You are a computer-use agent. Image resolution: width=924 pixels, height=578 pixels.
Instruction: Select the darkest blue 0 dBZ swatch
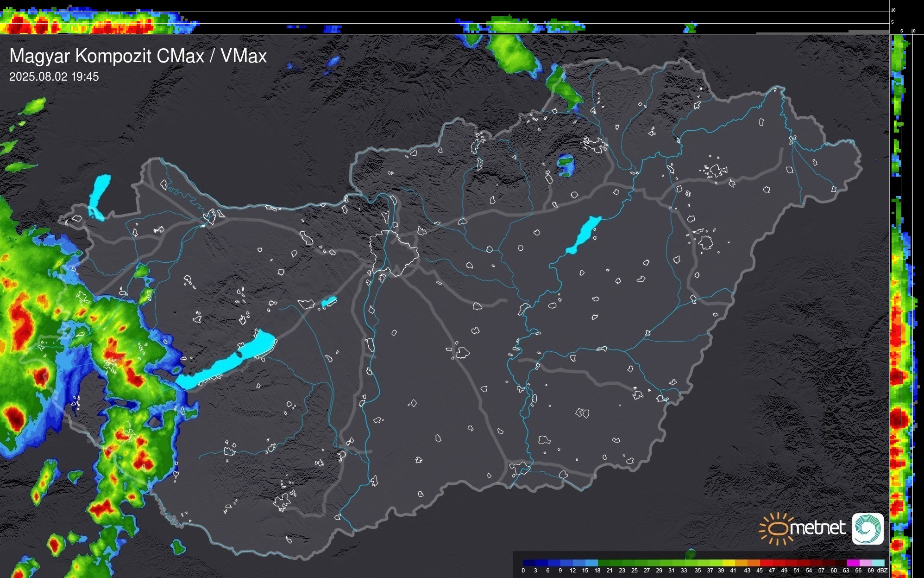click(529, 563)
